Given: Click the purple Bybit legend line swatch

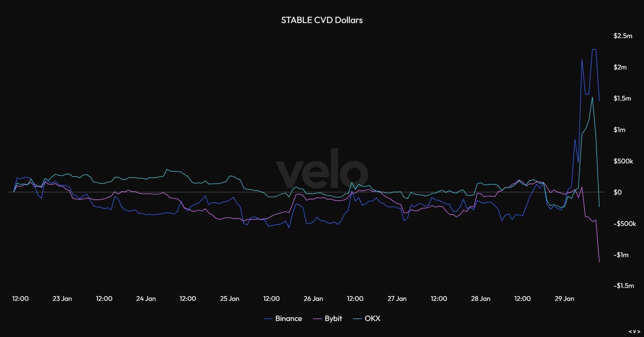Looking at the screenshot, I should click(318, 319).
